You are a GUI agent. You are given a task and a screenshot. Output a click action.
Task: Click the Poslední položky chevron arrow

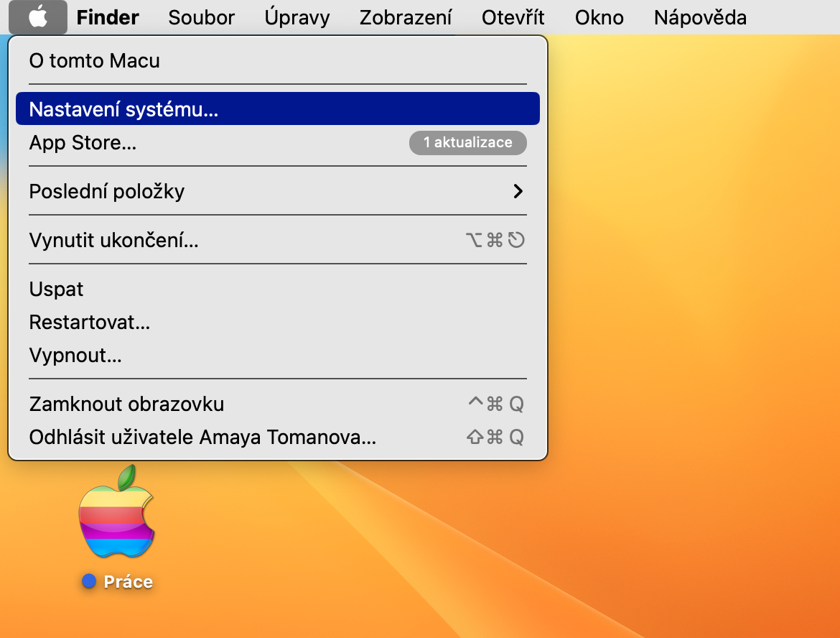click(x=518, y=191)
